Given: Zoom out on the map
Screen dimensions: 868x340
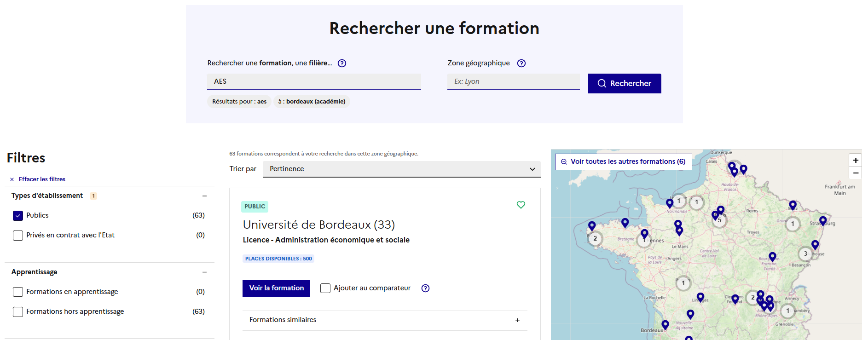Looking at the screenshot, I should 855,173.
